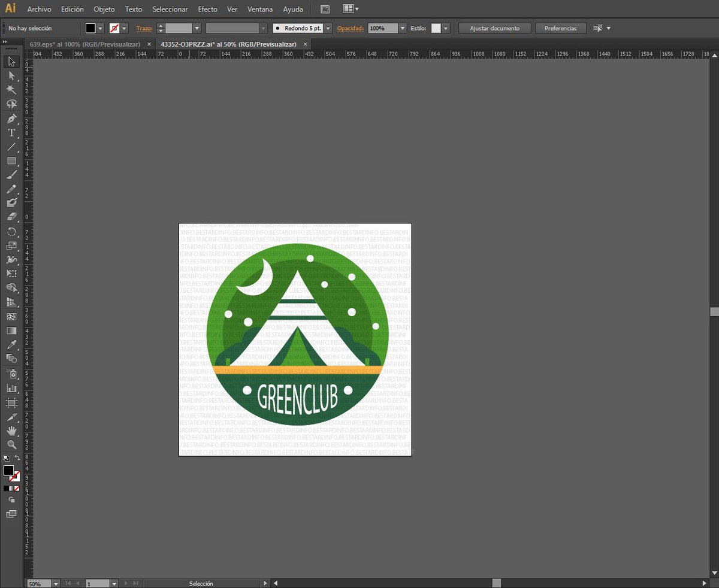Click the Preferencias button
Screen dimensions: 719x588
tap(561, 28)
